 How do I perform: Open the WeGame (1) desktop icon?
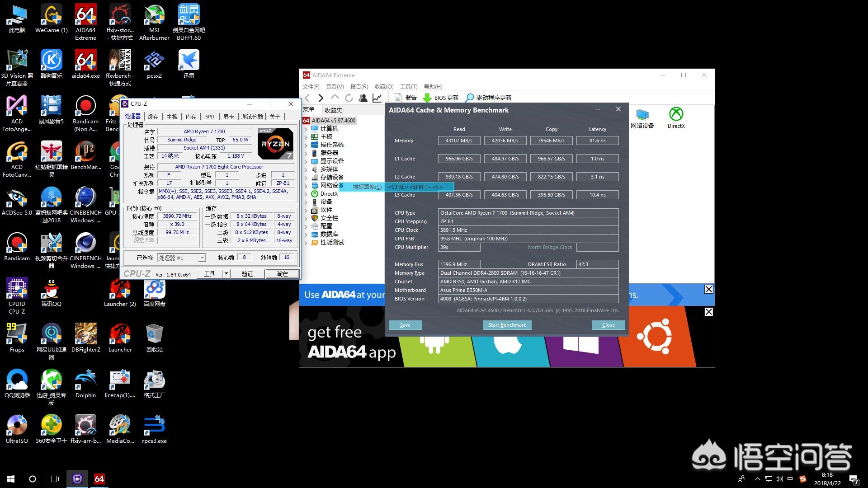52,19
